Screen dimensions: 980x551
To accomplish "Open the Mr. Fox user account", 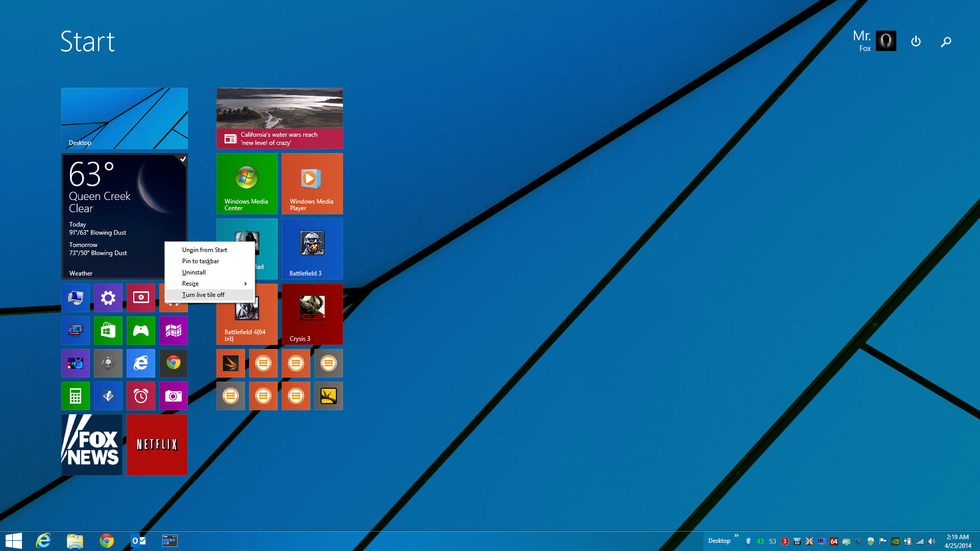I will (x=874, y=41).
